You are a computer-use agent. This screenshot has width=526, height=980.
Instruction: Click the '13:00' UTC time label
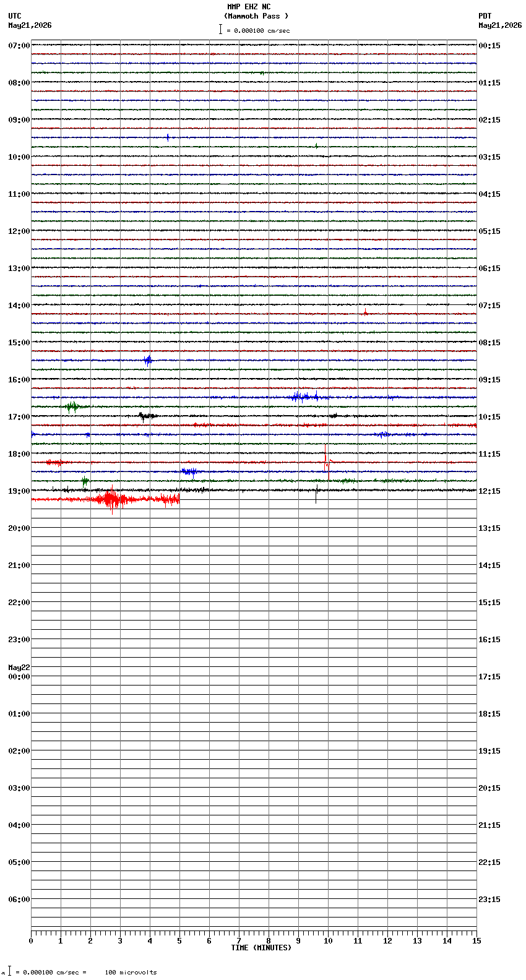pyautogui.click(x=19, y=269)
